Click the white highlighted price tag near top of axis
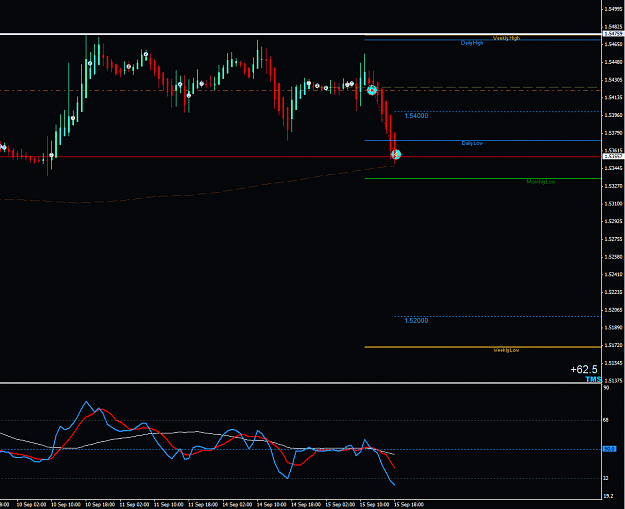Image resolution: width=625 pixels, height=509 pixels. click(x=613, y=34)
